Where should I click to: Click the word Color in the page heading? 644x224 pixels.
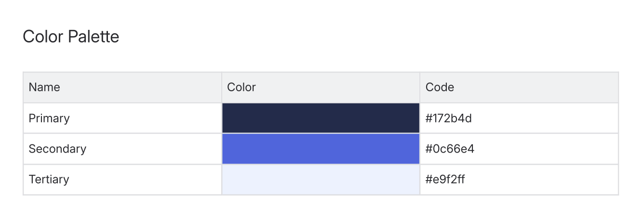tap(43, 37)
